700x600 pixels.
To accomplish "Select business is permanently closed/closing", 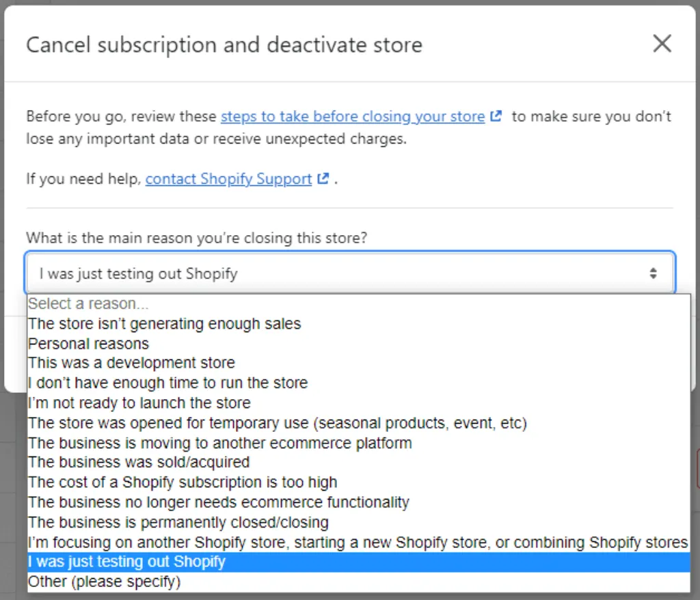I will tap(358, 522).
